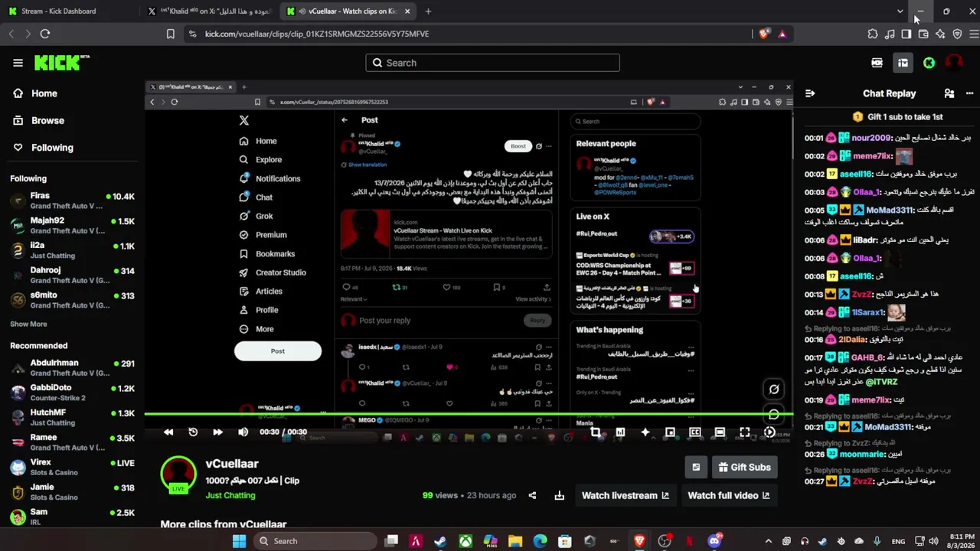Open Brave Rewards triangle icon
The image size is (980, 551).
(x=782, y=34)
